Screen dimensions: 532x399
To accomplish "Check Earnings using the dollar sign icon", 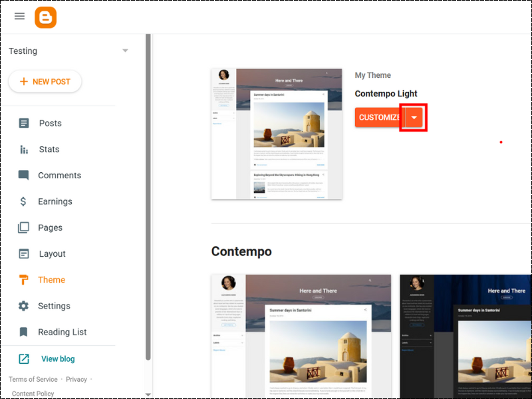I will click(25, 201).
